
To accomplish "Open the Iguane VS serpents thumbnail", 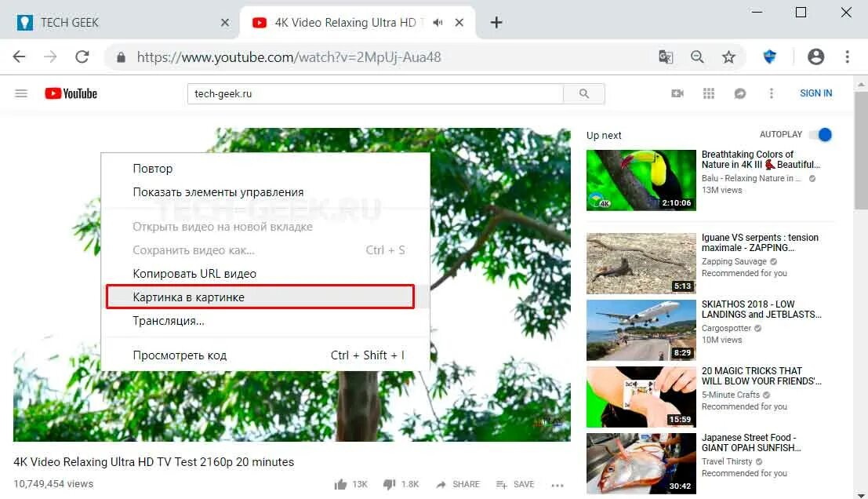I will (641, 263).
